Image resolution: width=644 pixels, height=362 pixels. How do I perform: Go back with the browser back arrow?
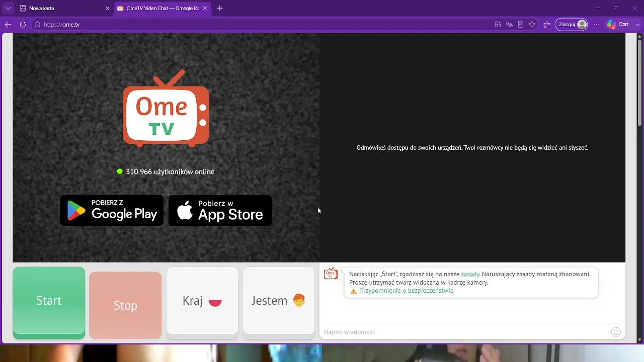8,24
